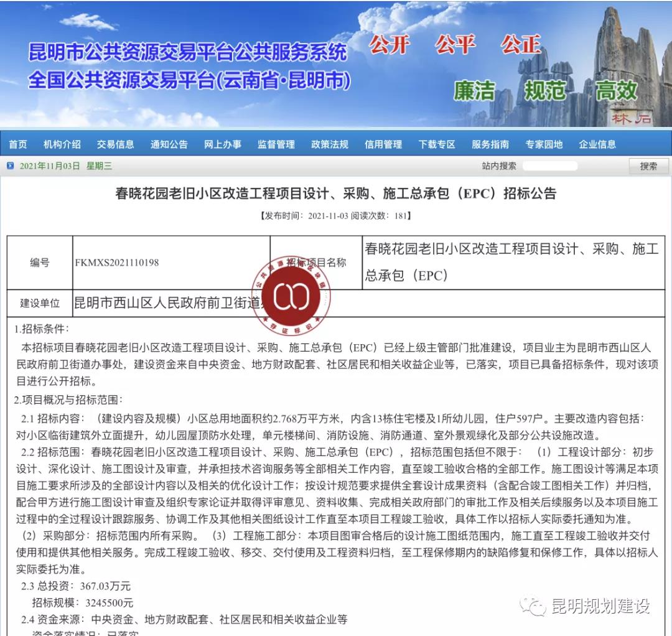This screenshot has width=672, height=636.
Task: Click the project number FKMXS2021110198 cell
Action: coord(117,263)
